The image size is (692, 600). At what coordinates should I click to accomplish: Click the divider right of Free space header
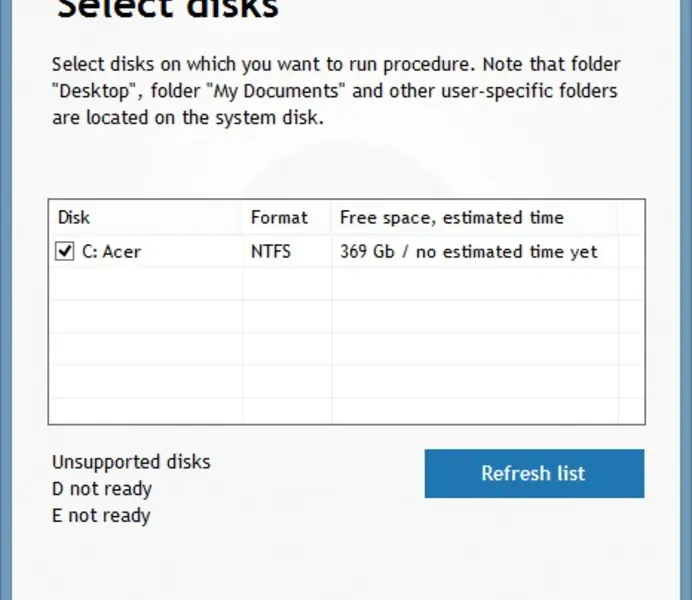pos(618,217)
